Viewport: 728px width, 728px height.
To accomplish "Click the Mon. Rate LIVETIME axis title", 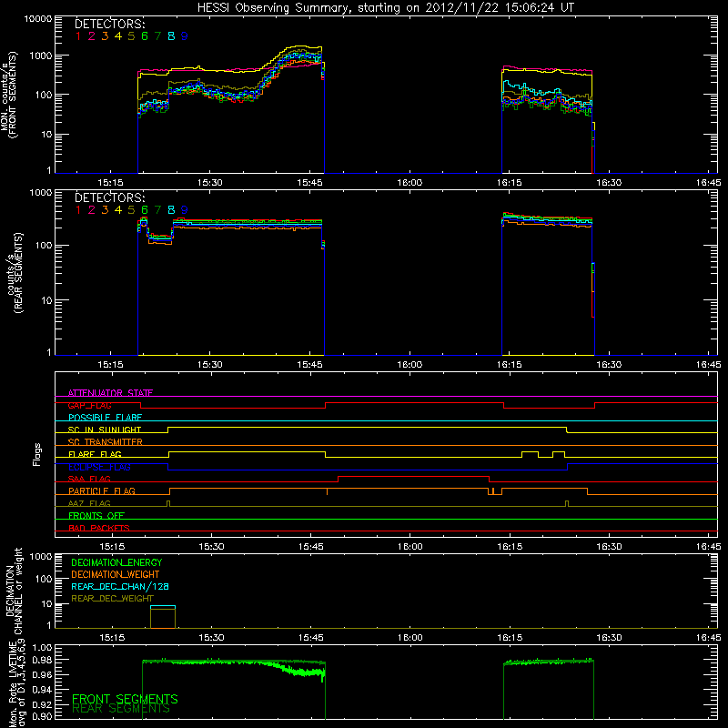I will click(17, 683).
